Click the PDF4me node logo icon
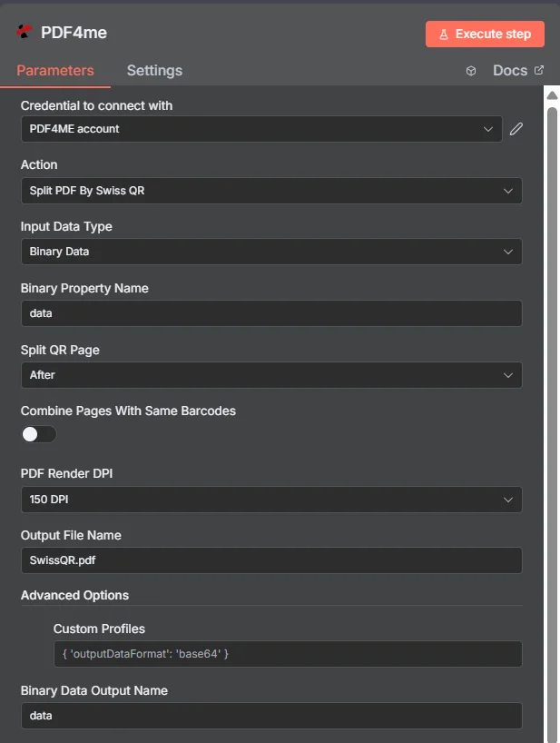Image resolution: width=560 pixels, height=743 pixels. tap(25, 32)
